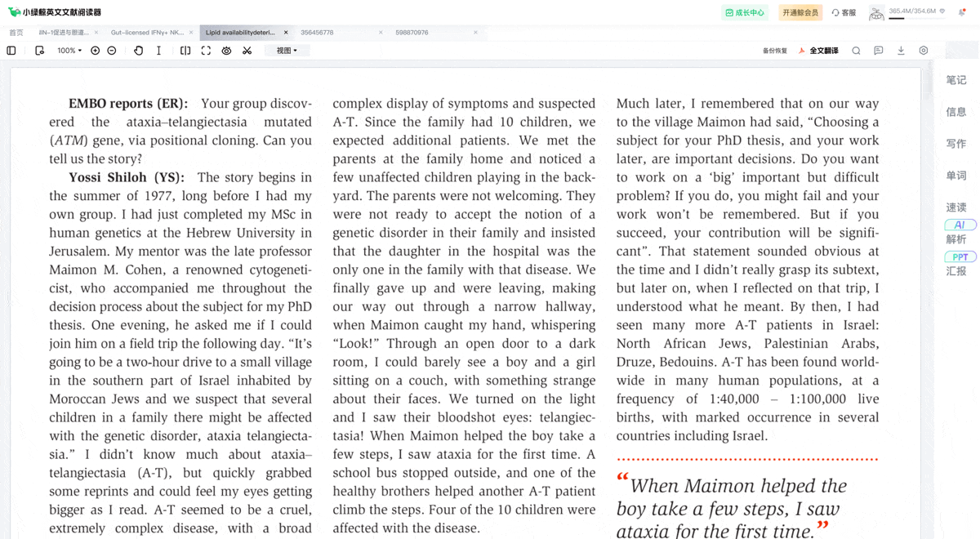Click the AI 解析 analysis button

coord(959,232)
